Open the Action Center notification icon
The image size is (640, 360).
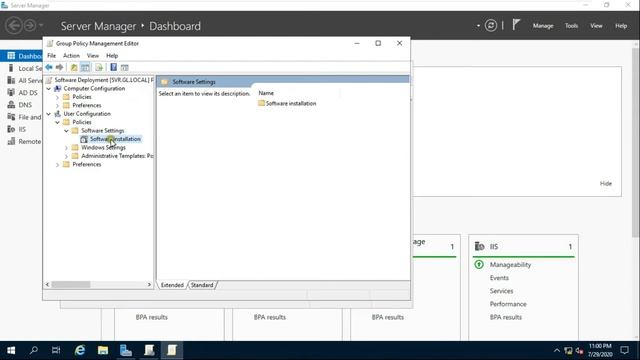coord(624,350)
